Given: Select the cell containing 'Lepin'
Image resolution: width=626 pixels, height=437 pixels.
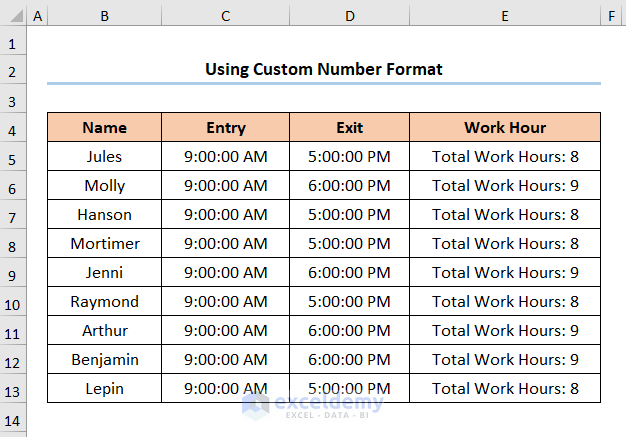Looking at the screenshot, I should (x=104, y=388).
